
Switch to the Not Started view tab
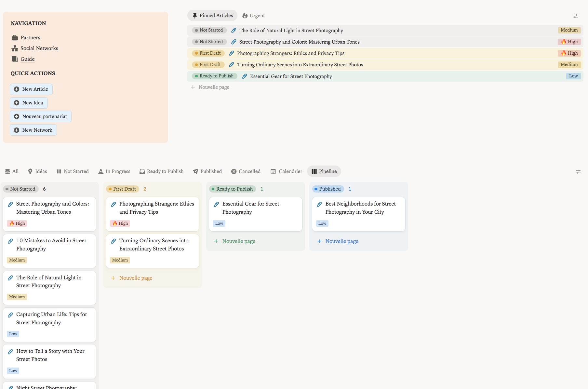pos(73,171)
